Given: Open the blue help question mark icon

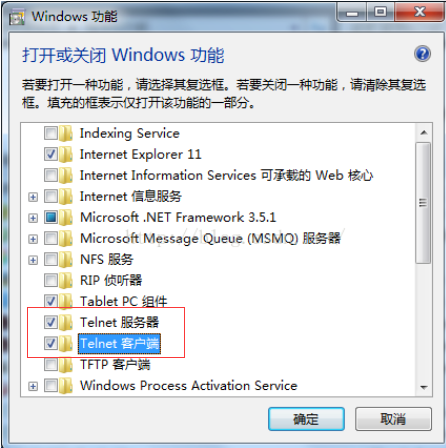Looking at the screenshot, I should click(x=422, y=54).
